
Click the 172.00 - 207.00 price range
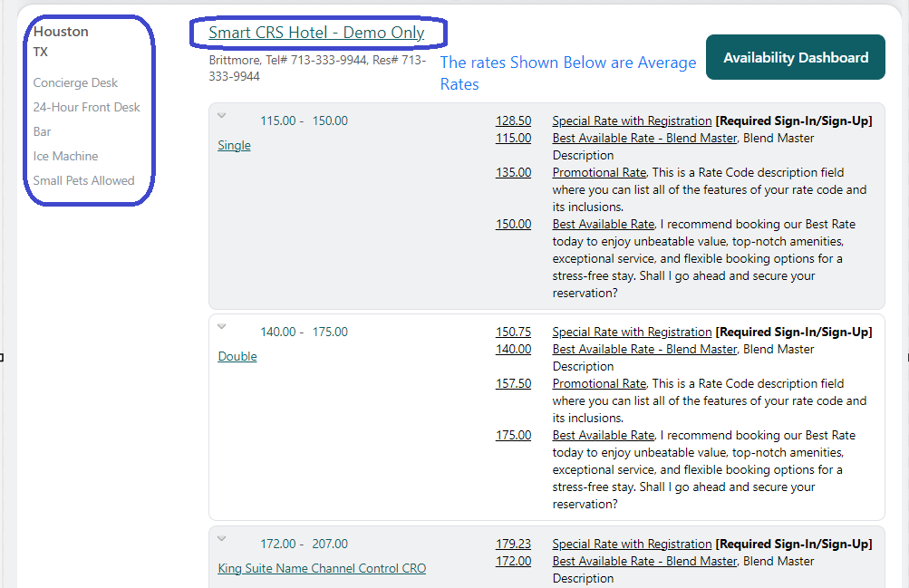(x=304, y=544)
